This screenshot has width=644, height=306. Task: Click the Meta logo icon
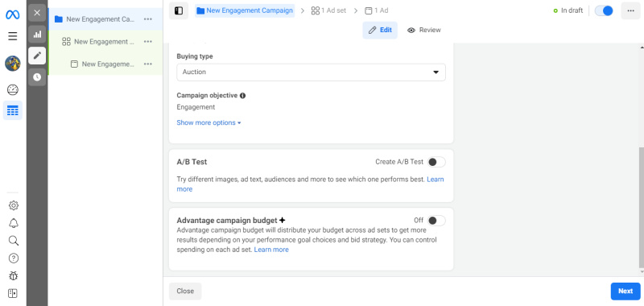[x=12, y=14]
